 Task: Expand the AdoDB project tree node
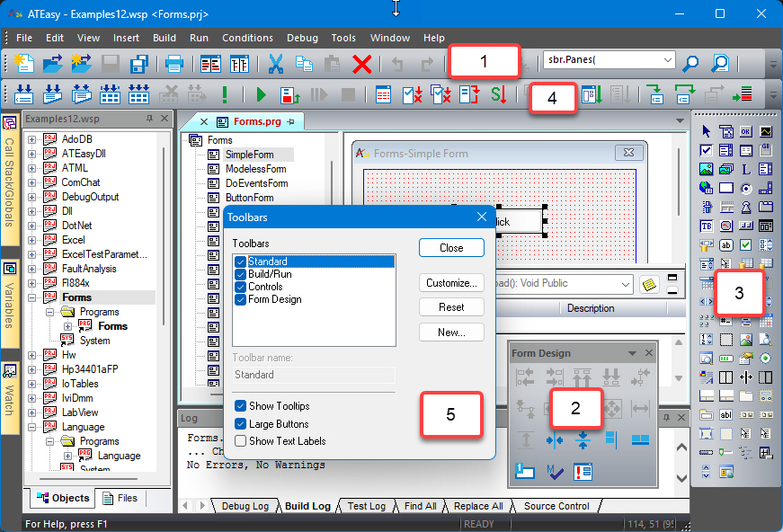pyautogui.click(x=32, y=139)
